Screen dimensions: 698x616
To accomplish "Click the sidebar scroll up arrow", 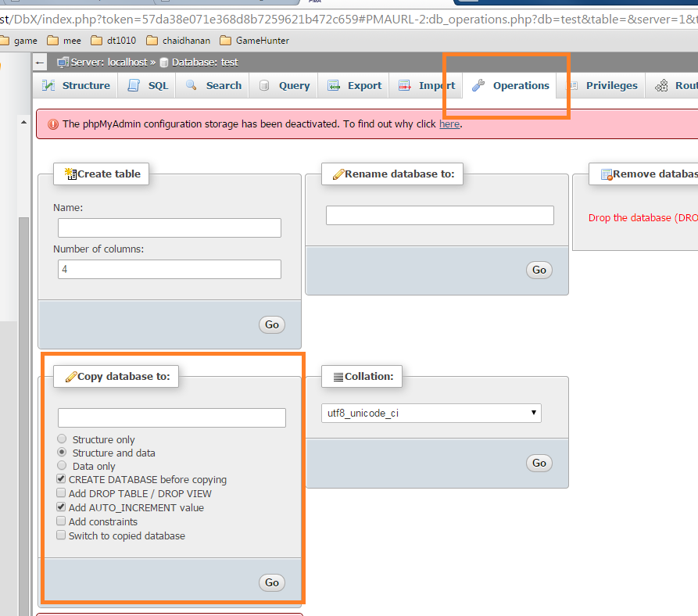I will [23, 123].
